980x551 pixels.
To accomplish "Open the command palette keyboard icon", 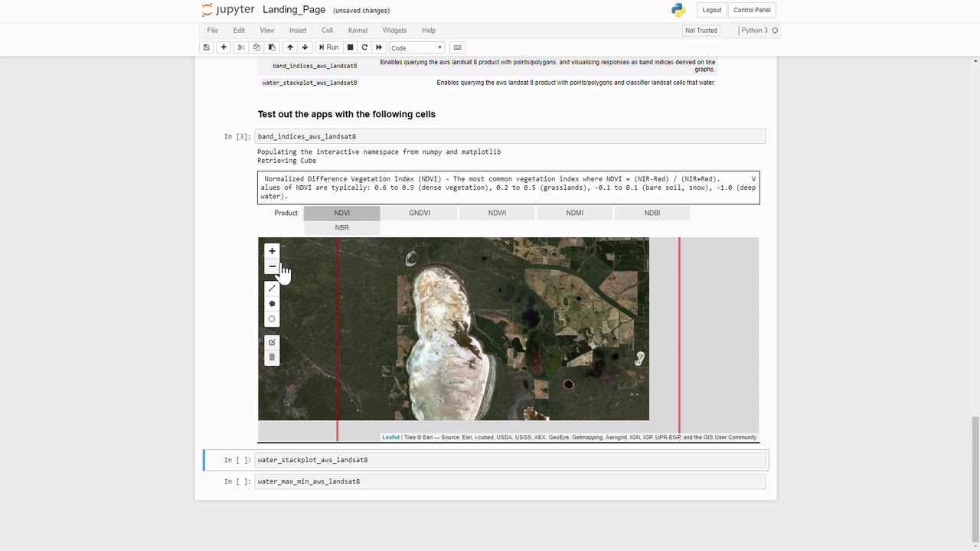I will click(x=457, y=47).
